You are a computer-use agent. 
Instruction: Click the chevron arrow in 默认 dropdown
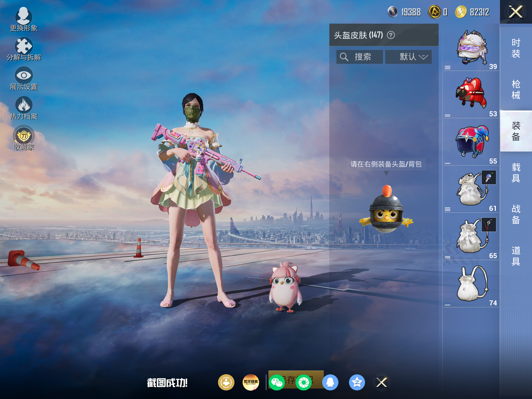pos(423,57)
